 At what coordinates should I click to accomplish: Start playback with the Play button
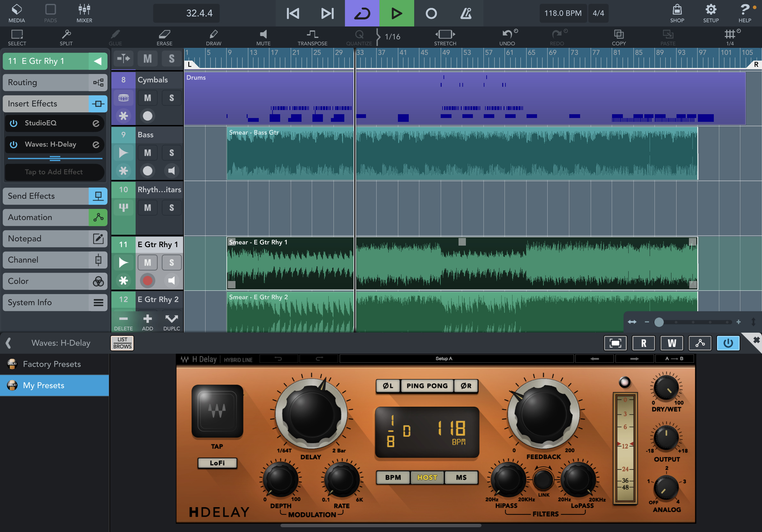point(397,13)
